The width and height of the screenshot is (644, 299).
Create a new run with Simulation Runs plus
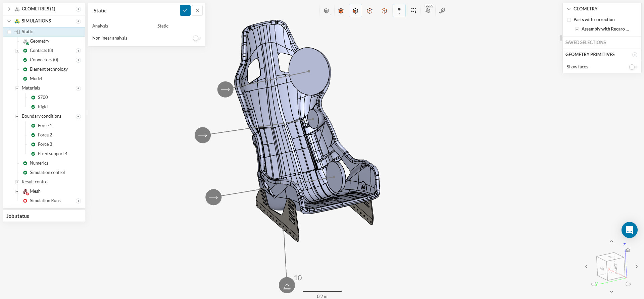[78, 201]
